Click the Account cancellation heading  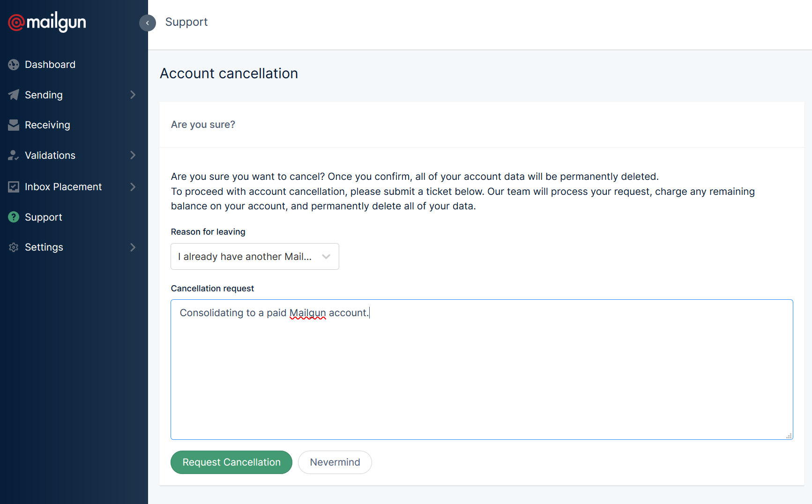pyautogui.click(x=229, y=74)
